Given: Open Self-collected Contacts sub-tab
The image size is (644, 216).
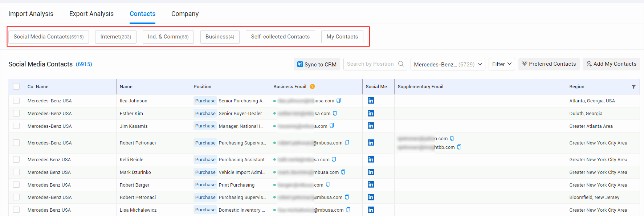Looking at the screenshot, I should point(280,37).
